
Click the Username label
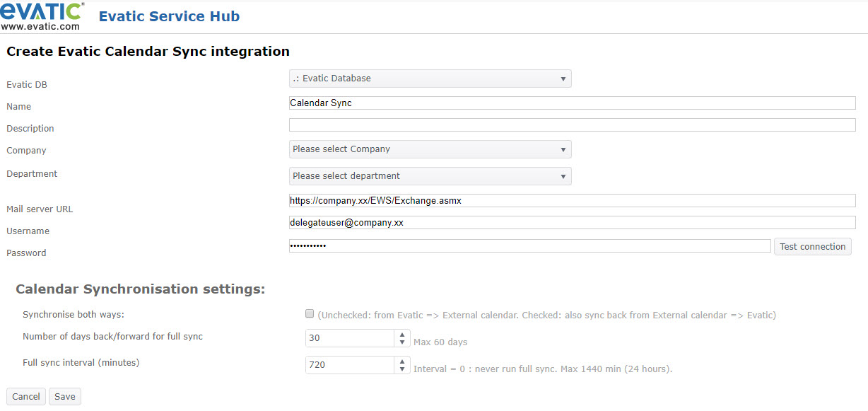click(x=28, y=231)
